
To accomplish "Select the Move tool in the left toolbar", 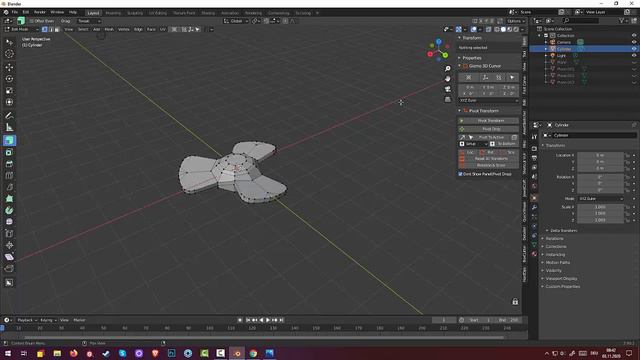I will point(9,67).
